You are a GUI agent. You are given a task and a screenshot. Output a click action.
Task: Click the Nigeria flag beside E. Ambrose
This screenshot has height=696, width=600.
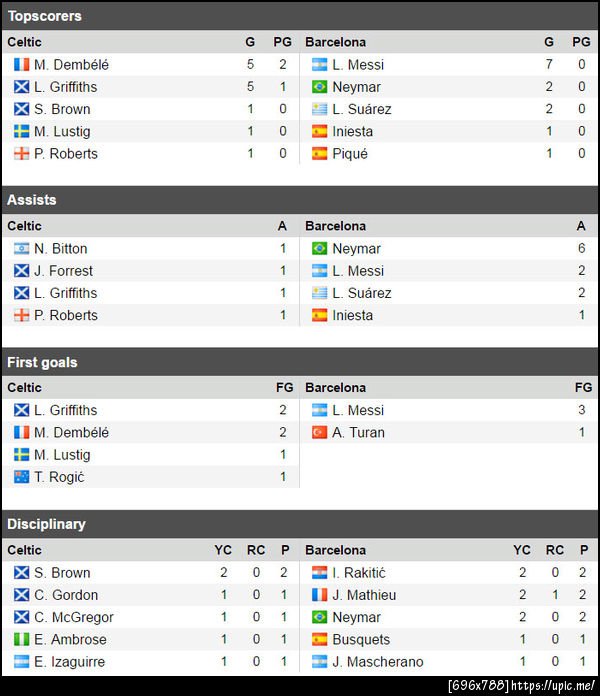click(21, 639)
